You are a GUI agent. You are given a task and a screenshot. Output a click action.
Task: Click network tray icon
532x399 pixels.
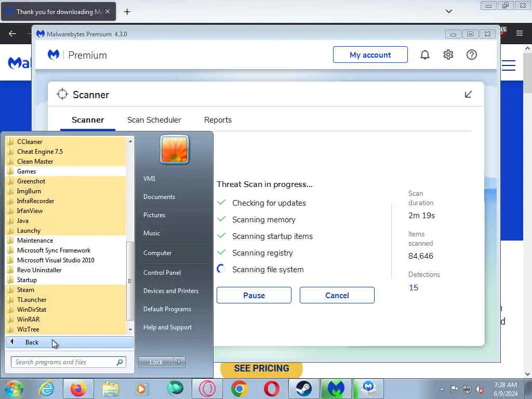coord(467,389)
